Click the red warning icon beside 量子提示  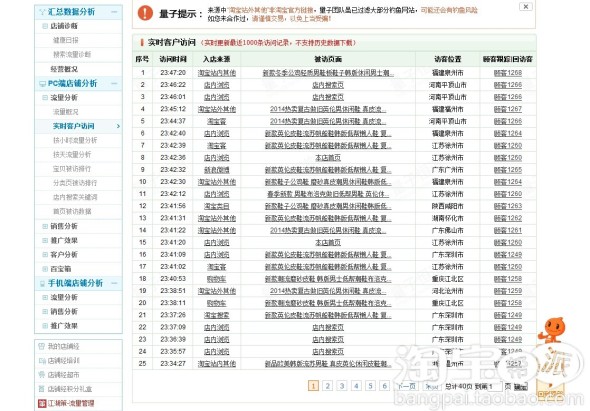click(145, 13)
